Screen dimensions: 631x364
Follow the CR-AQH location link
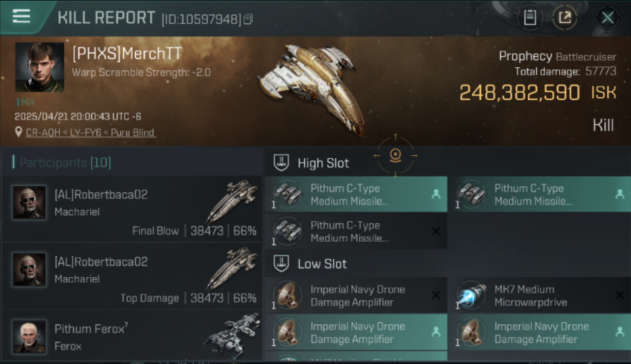[x=91, y=132]
